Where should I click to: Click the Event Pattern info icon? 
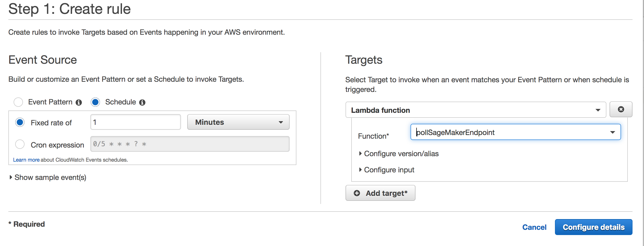[x=79, y=102]
